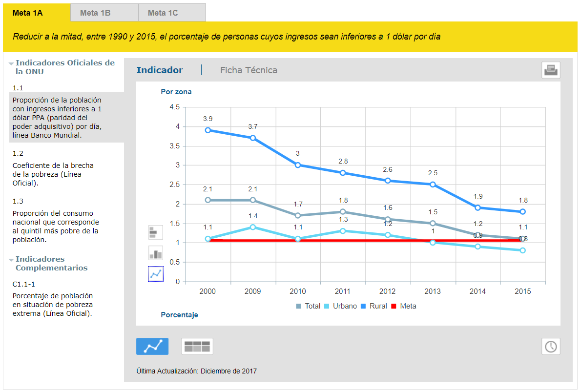581x392 pixels.
Task: Switch to horizontal bar chart view icon
Action: click(156, 232)
